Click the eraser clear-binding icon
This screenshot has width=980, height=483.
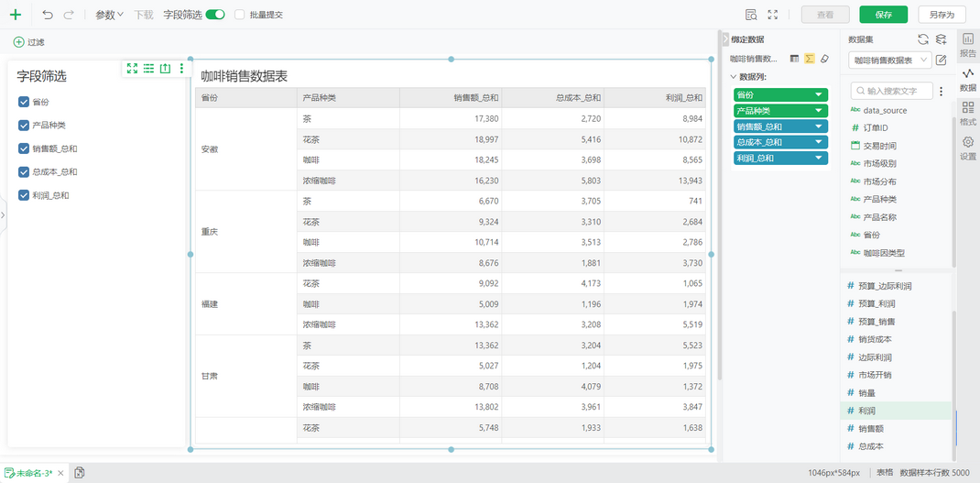point(823,58)
